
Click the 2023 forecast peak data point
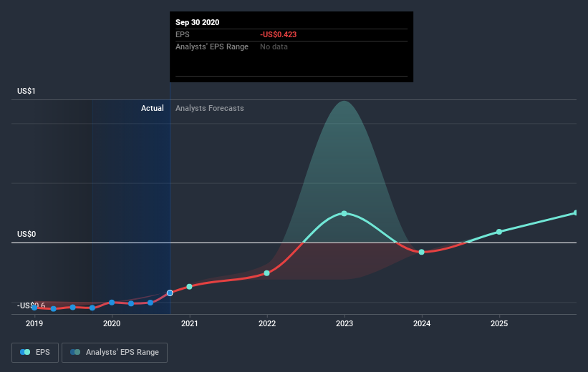point(344,213)
